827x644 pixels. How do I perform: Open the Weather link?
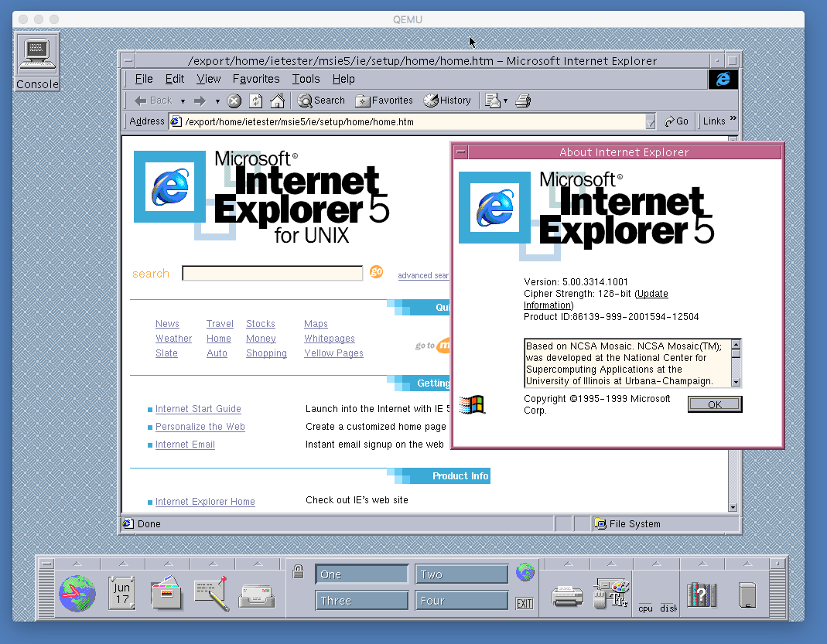(x=173, y=339)
